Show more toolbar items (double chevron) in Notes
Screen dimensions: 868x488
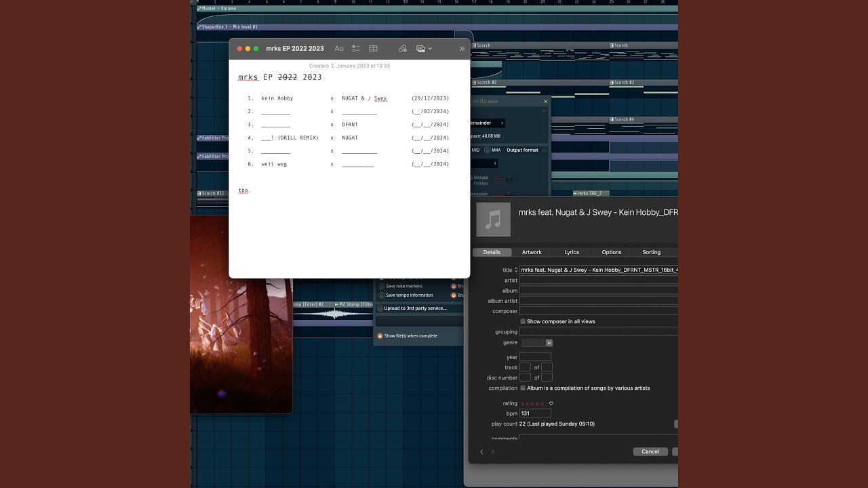[x=462, y=49]
